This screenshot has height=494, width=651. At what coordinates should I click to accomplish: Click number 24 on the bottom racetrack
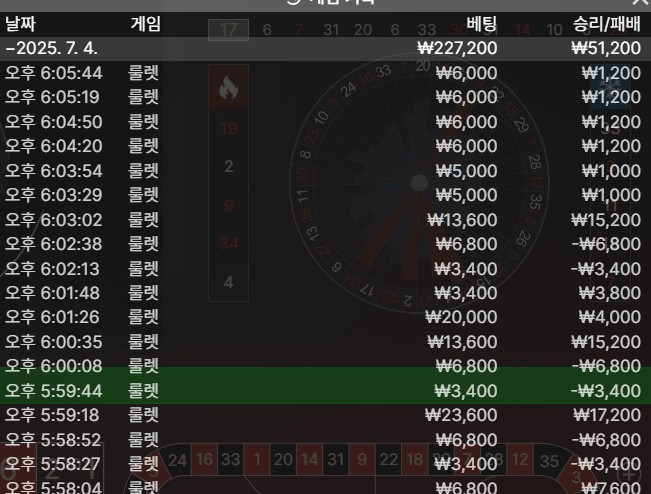178,460
